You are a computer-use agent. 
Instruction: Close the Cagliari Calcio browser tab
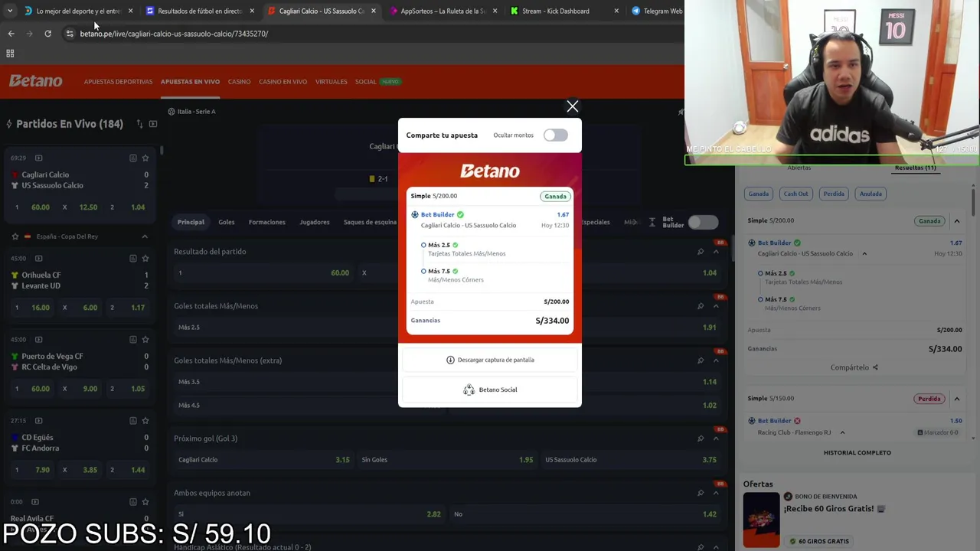(373, 11)
